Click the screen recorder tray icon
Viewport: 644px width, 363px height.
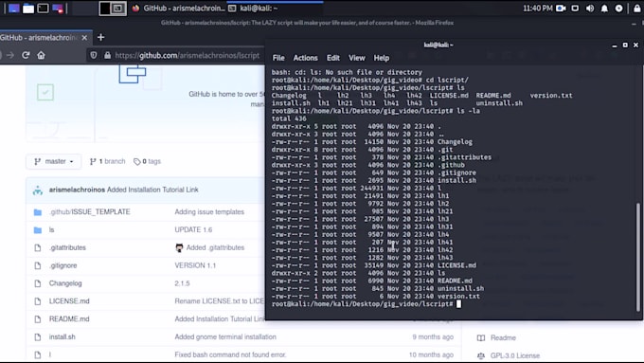pyautogui.click(x=561, y=9)
